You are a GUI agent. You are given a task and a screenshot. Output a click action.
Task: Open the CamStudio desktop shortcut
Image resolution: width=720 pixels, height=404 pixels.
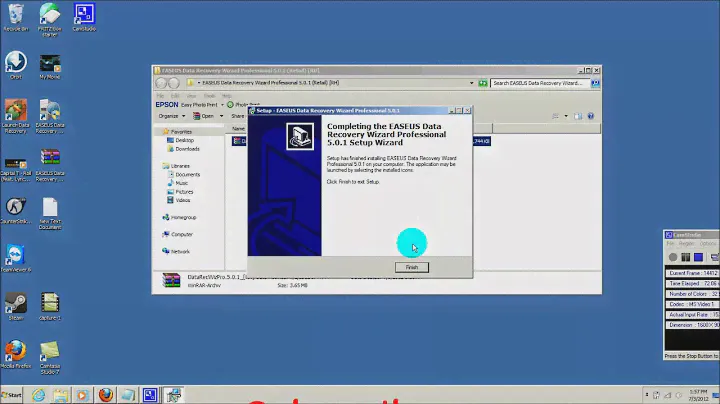[x=84, y=16]
